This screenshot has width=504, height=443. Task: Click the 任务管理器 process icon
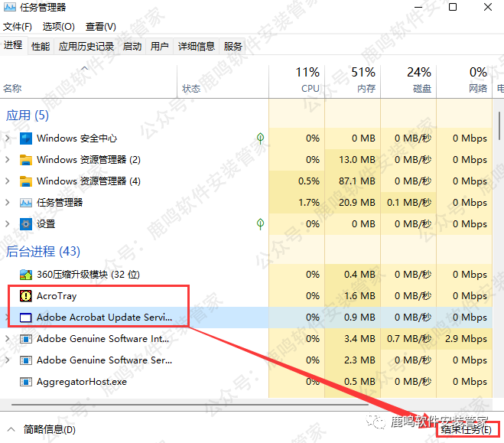[x=26, y=203]
